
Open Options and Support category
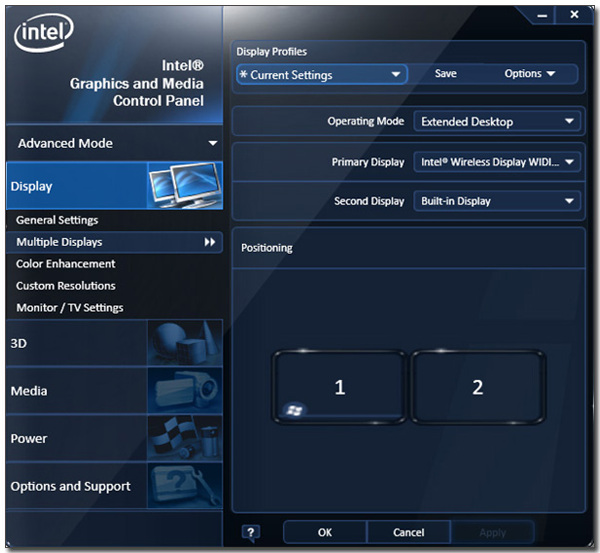[x=114, y=486]
